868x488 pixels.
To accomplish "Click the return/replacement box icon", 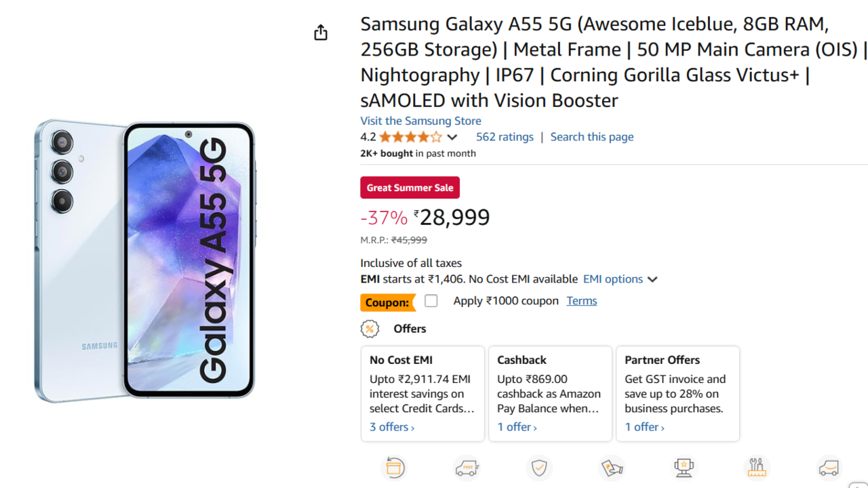I will (x=395, y=468).
